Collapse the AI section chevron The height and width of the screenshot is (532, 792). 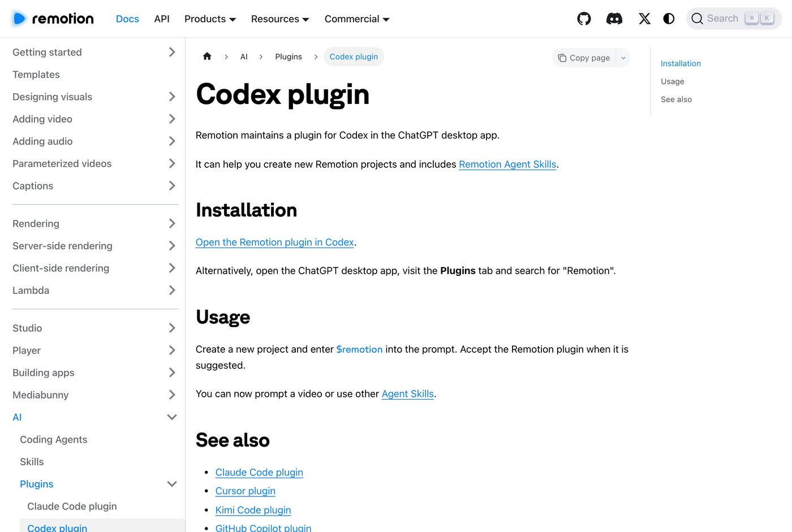[x=172, y=417]
